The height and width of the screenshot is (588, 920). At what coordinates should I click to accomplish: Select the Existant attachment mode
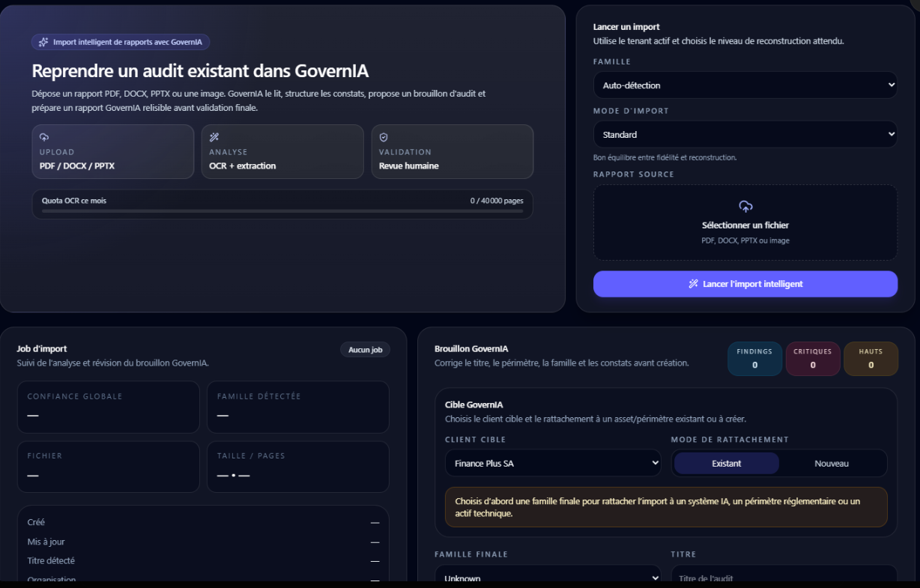pos(727,464)
